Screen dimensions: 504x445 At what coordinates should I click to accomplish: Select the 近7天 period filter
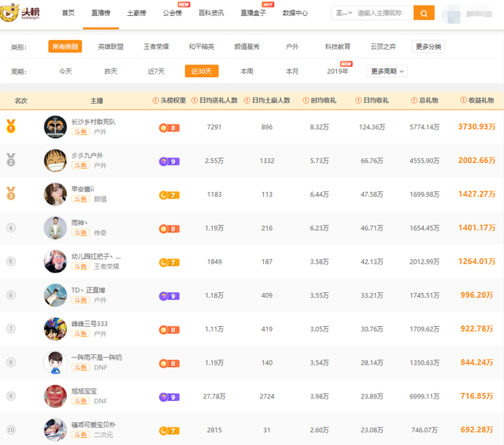[x=156, y=72]
